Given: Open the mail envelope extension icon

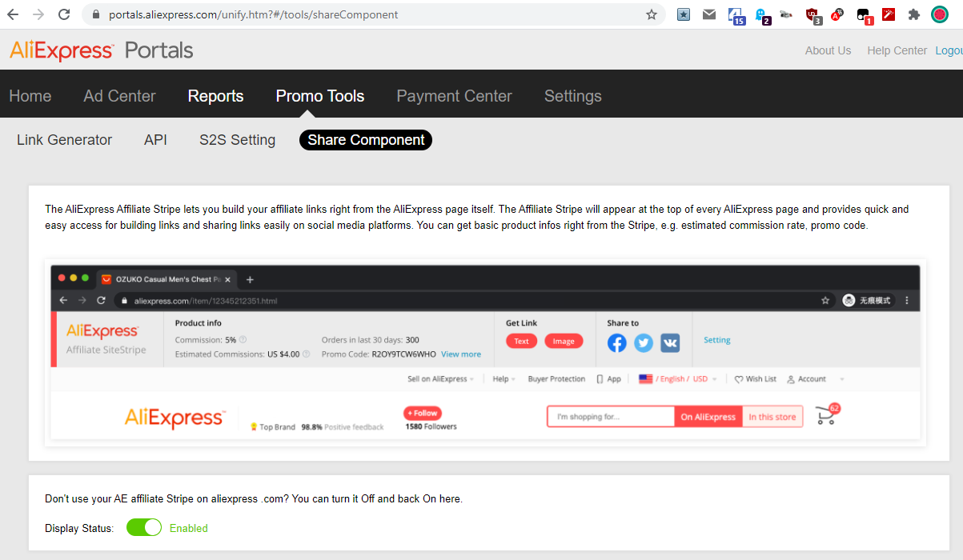Looking at the screenshot, I should tap(708, 14).
